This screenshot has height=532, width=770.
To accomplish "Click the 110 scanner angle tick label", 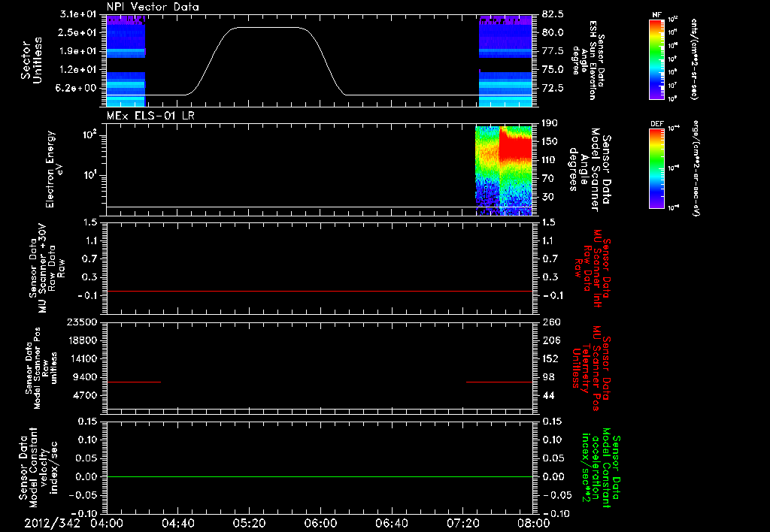I will click(550, 160).
